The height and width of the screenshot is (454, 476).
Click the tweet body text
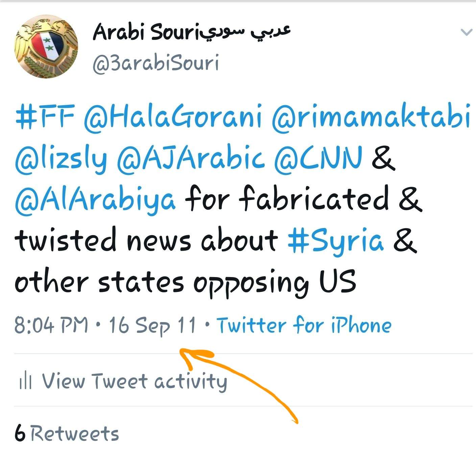[x=242, y=199]
